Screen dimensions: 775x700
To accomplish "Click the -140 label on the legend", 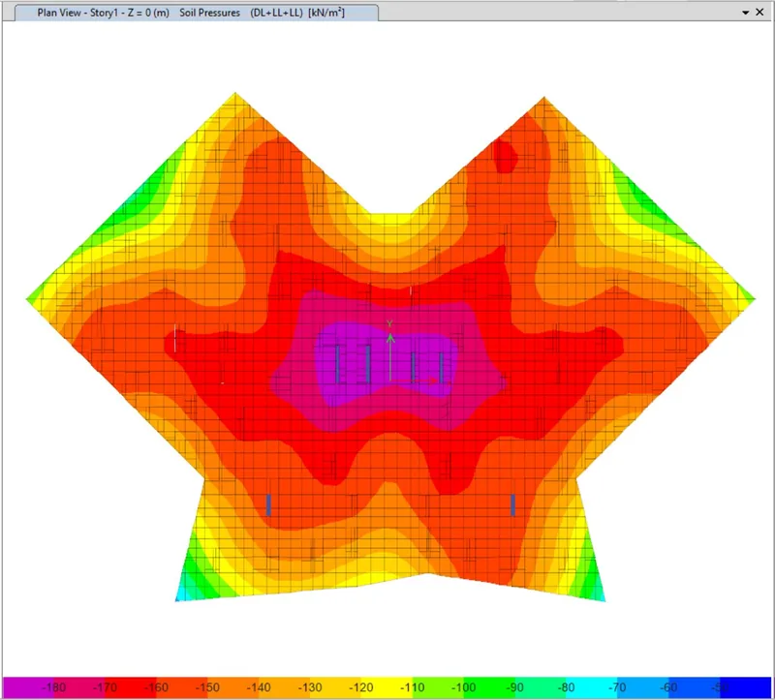I will 259,687.
